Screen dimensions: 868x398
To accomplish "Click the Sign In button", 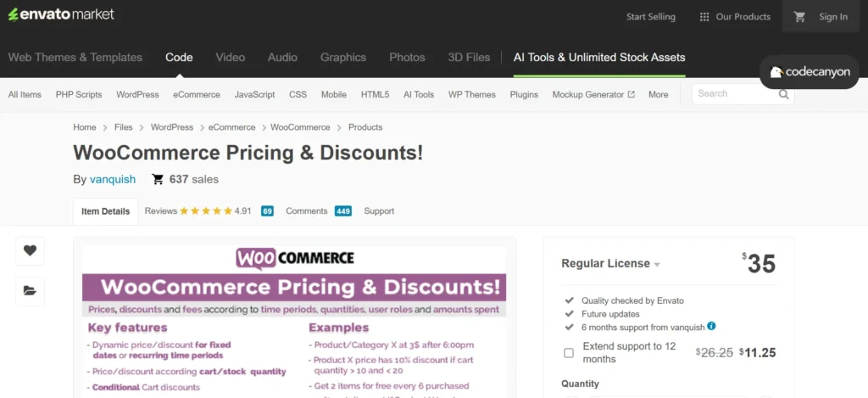I will [833, 17].
